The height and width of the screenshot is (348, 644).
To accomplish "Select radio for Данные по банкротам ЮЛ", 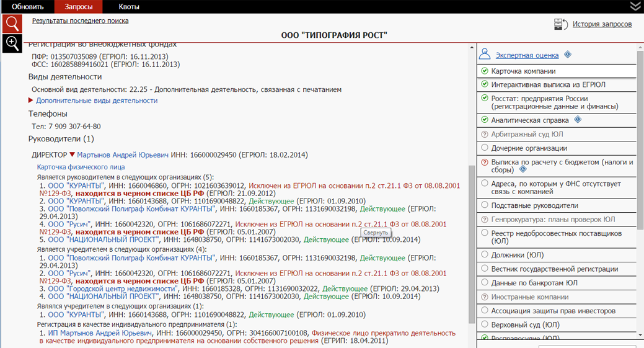I will [x=485, y=283].
